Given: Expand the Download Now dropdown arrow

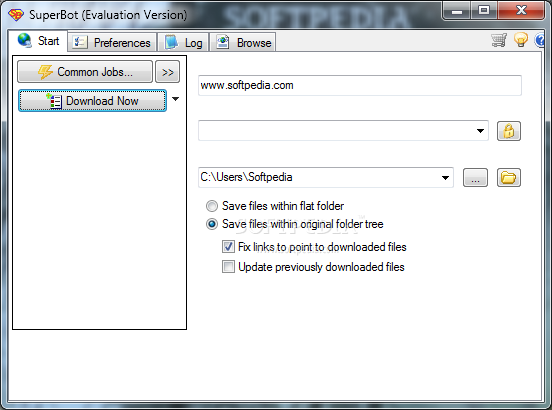Looking at the screenshot, I should [175, 99].
